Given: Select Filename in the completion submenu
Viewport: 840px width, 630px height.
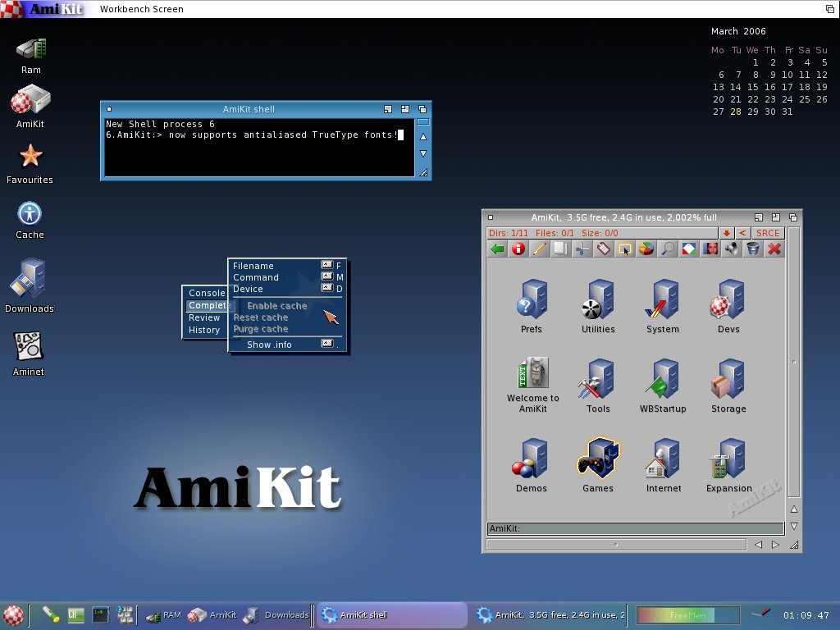Looking at the screenshot, I should pyautogui.click(x=288, y=266).
